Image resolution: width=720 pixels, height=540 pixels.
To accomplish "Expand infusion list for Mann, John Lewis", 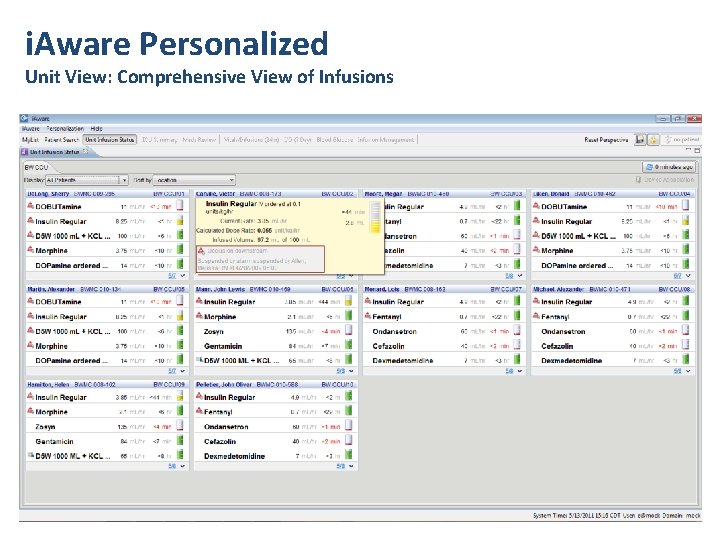I will (351, 371).
